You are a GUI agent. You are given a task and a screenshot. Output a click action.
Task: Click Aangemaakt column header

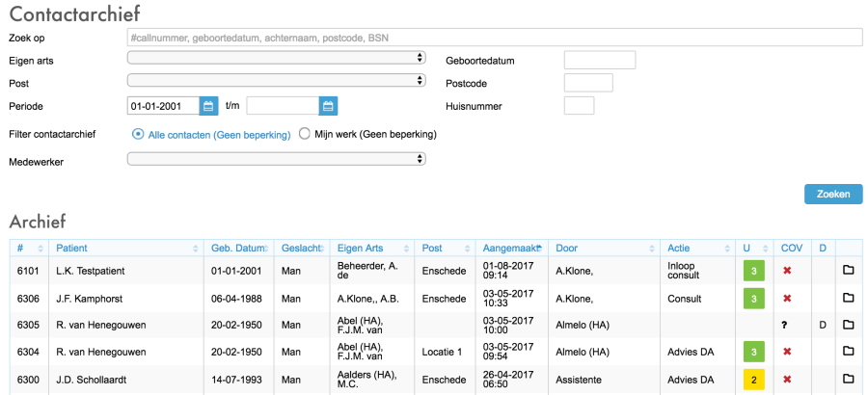[x=511, y=249]
